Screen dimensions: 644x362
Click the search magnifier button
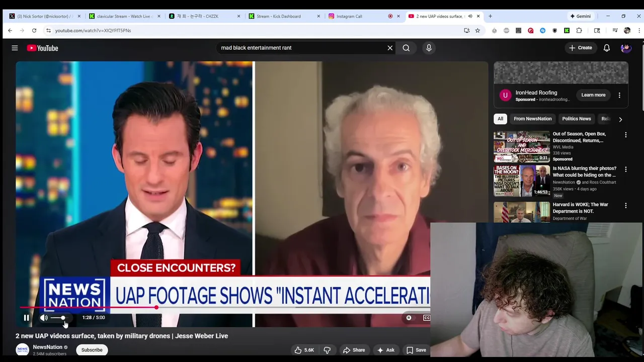point(406,48)
